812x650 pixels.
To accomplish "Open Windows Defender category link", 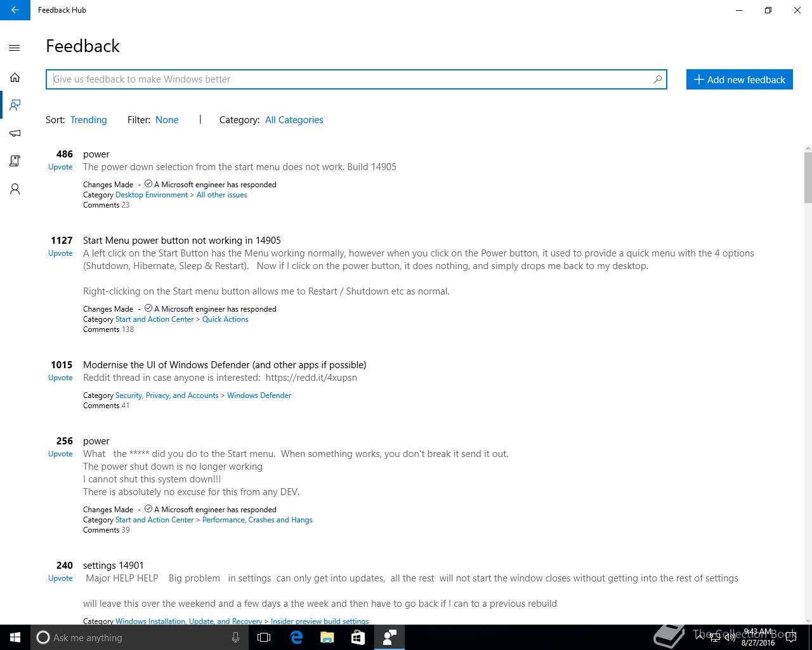I will [259, 395].
